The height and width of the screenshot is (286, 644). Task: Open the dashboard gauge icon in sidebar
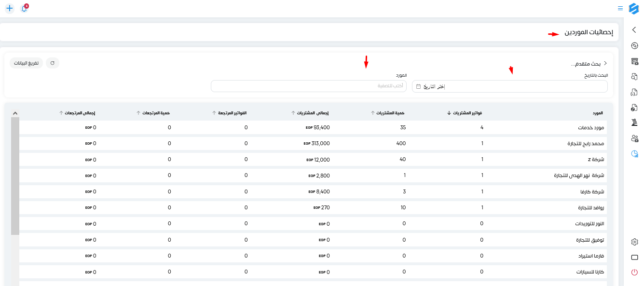[x=634, y=46]
